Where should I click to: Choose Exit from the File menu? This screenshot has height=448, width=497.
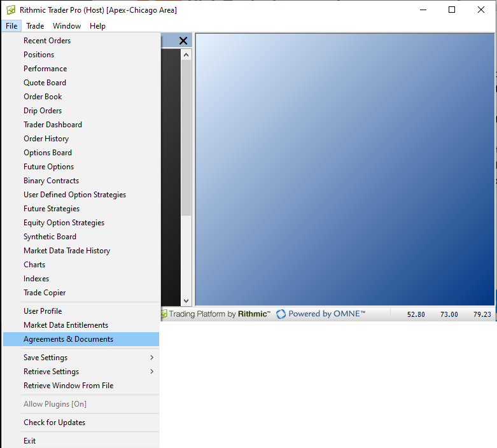[x=30, y=441]
